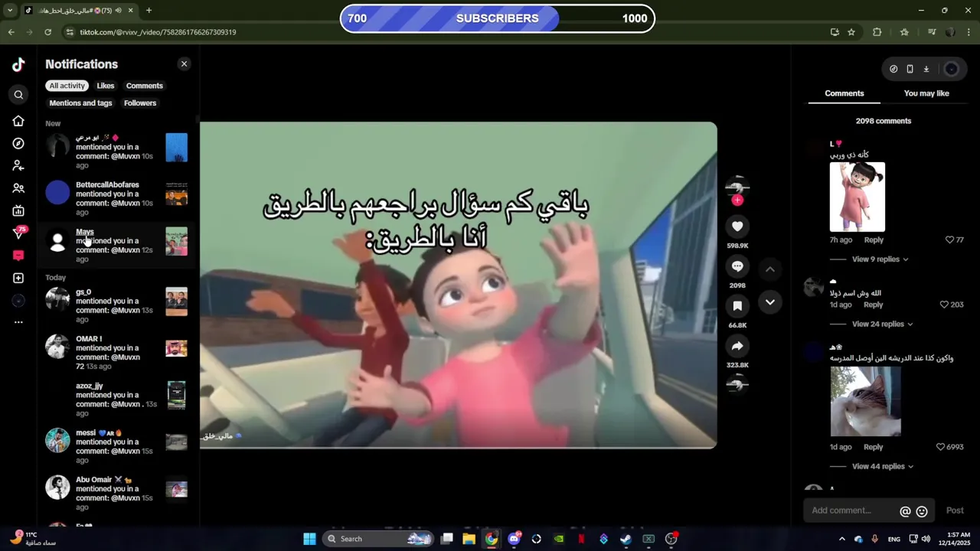The width and height of the screenshot is (980, 551).
Task: Select the Likes notification filter
Action: click(x=106, y=86)
